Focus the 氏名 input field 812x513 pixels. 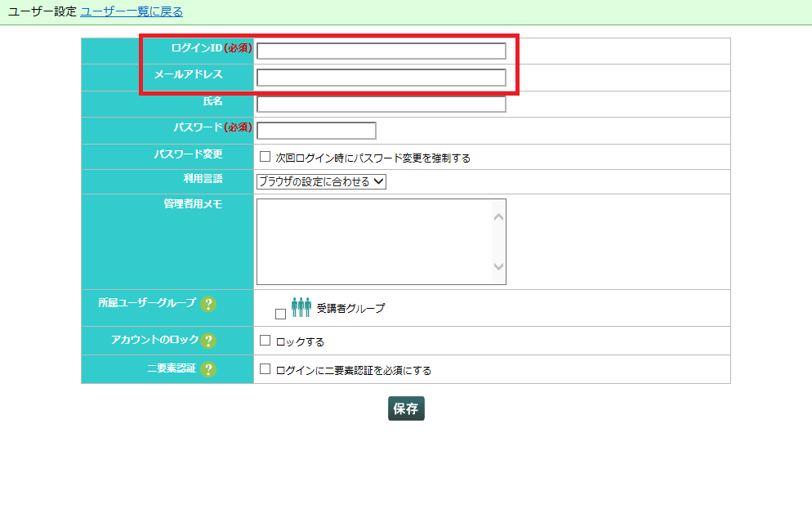[x=381, y=104]
